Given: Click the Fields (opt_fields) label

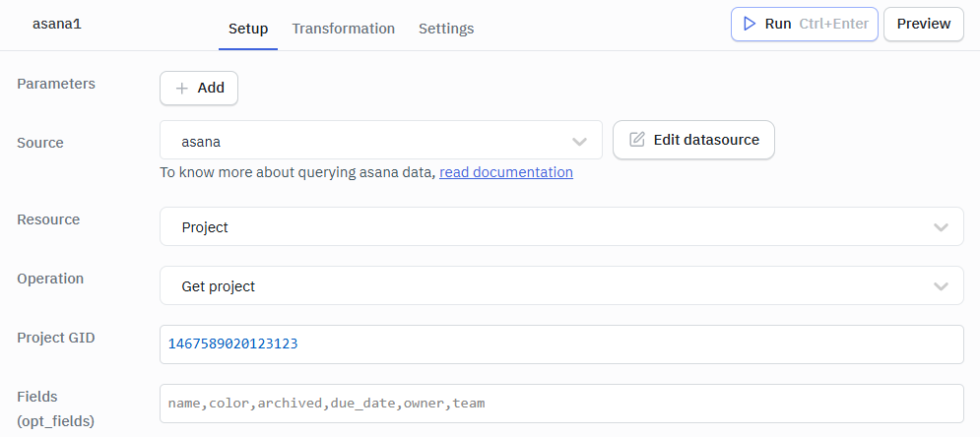Looking at the screenshot, I should [55, 408].
